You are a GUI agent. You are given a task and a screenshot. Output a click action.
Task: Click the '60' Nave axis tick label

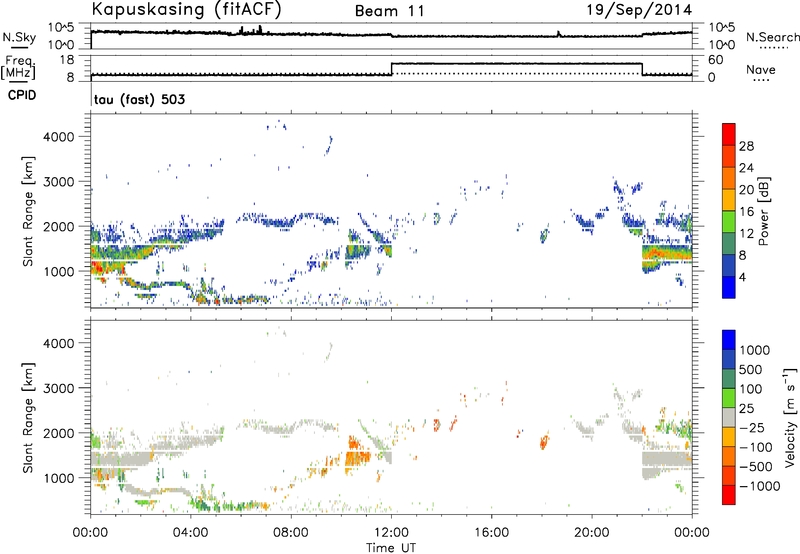(716, 60)
